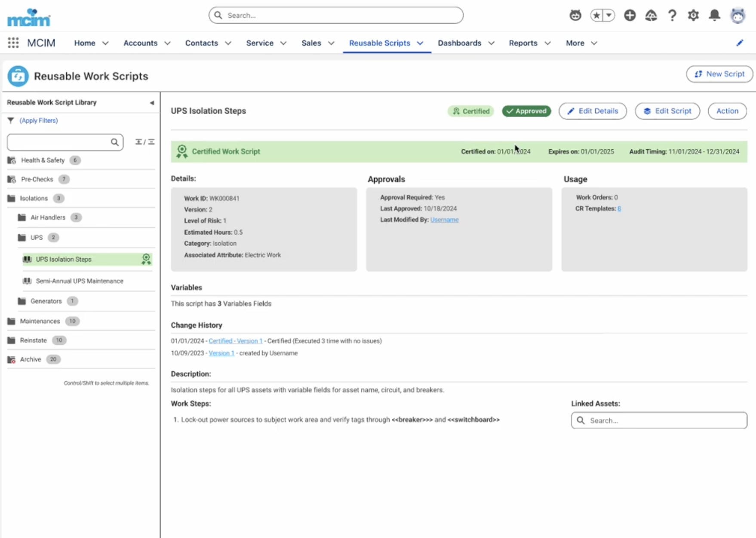Click the Semi-Annual UPS Maintenance script icon

(x=27, y=281)
